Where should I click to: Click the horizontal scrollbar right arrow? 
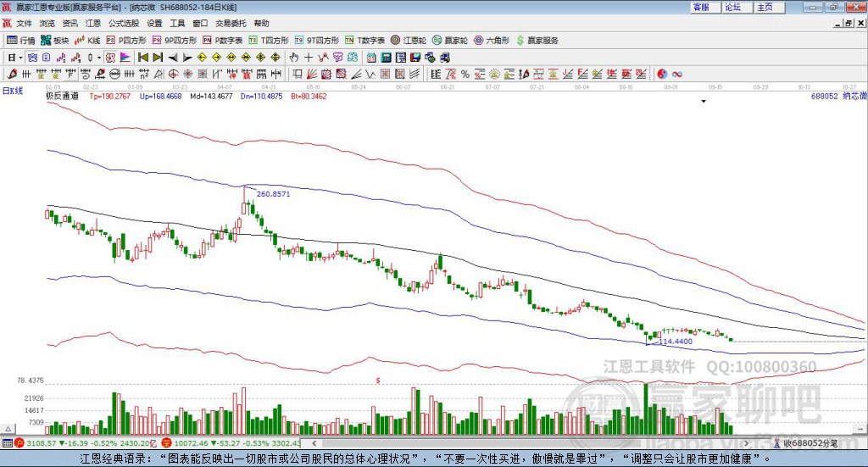[x=746, y=443]
